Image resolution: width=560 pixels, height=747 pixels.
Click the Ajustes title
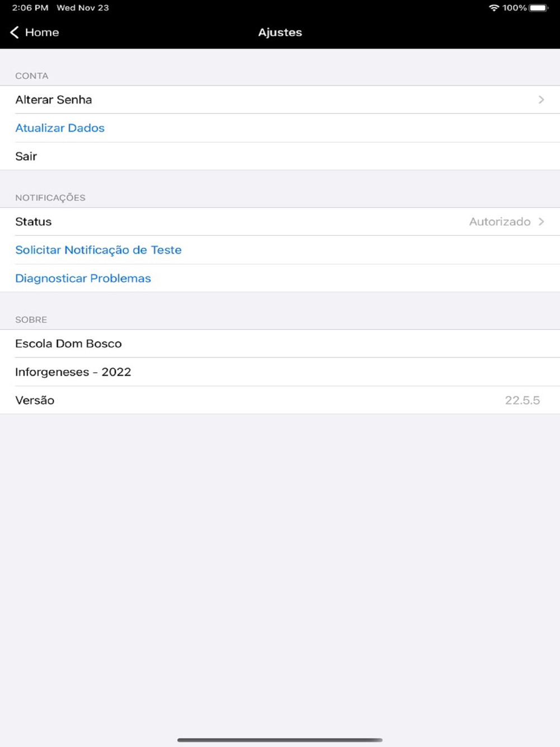[x=280, y=32]
